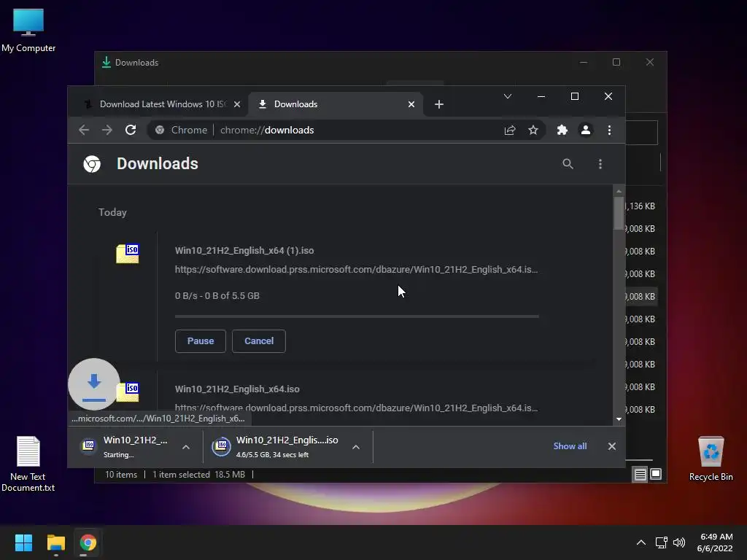Share this page via the share icon
747x560 pixels.
(x=510, y=130)
